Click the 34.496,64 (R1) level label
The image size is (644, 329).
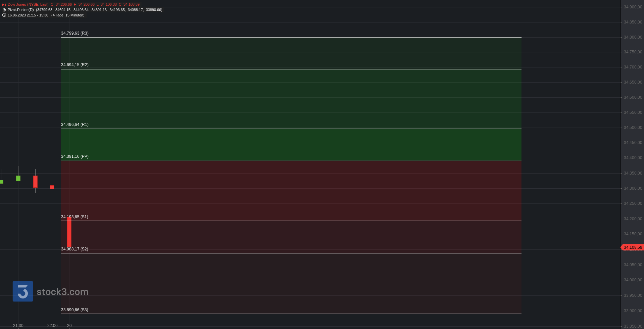pyautogui.click(x=74, y=125)
